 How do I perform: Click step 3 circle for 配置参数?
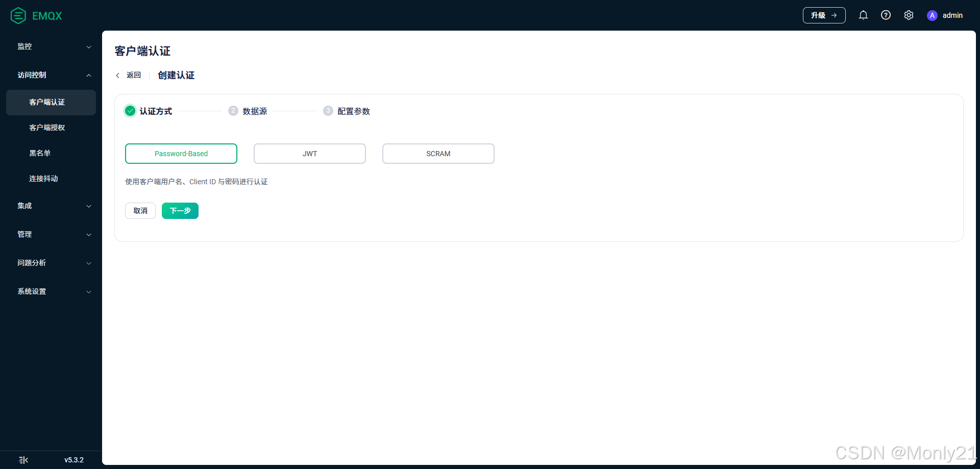point(328,111)
